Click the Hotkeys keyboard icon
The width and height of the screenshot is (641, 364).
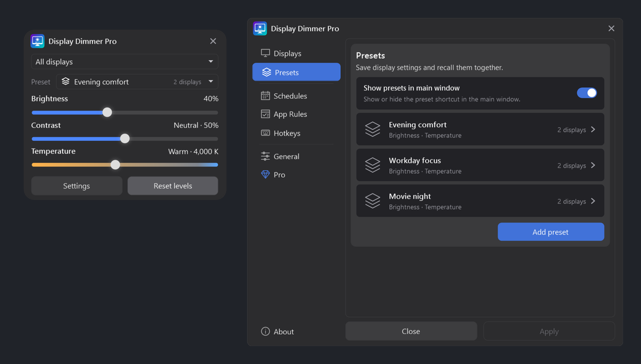[x=266, y=133]
